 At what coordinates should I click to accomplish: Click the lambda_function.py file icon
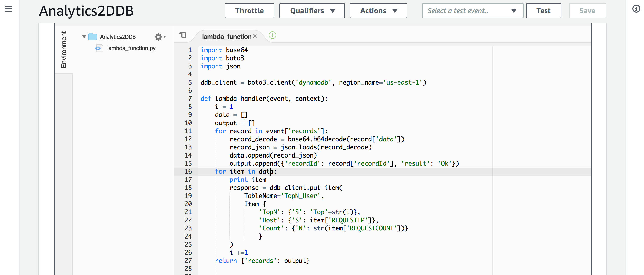[x=99, y=48]
